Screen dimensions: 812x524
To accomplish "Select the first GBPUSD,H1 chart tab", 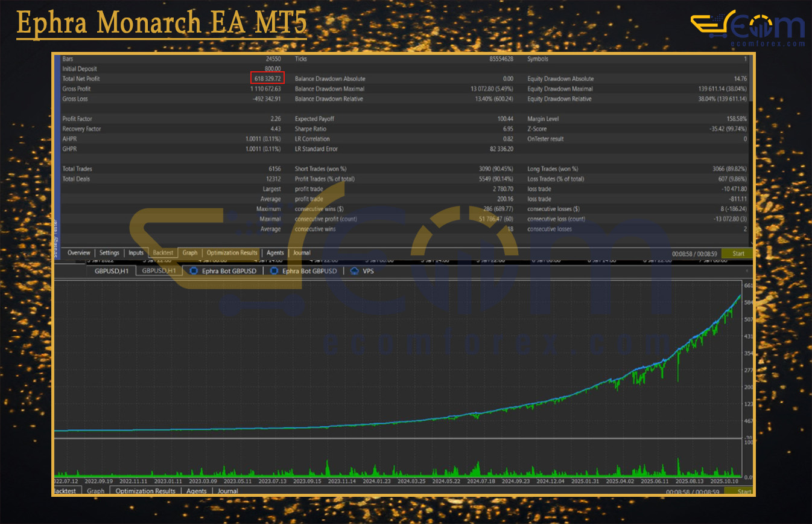I will [111, 271].
